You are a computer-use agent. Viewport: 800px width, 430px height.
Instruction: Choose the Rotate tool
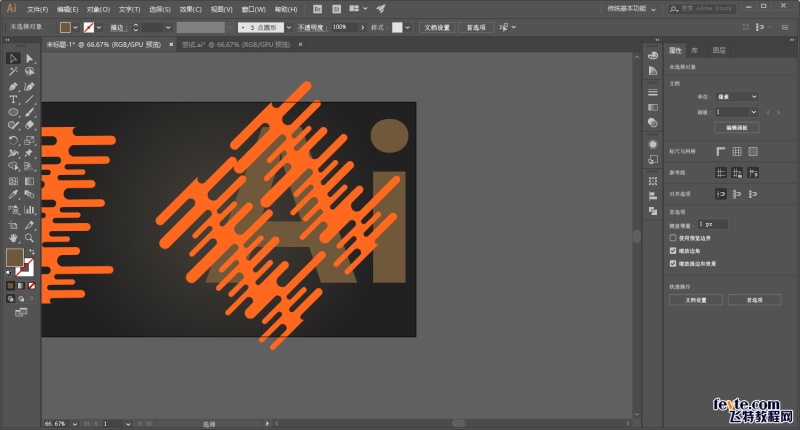(x=13, y=140)
